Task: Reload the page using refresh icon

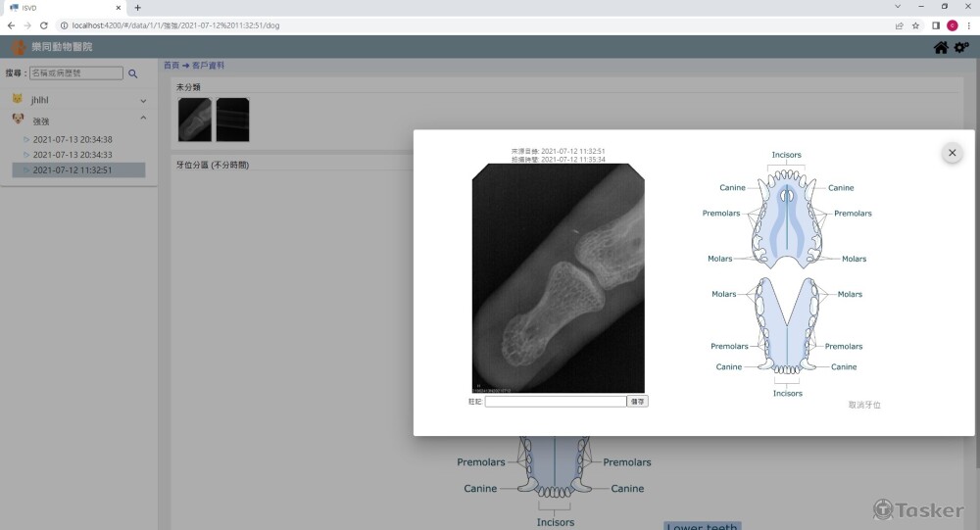Action: 44,25
